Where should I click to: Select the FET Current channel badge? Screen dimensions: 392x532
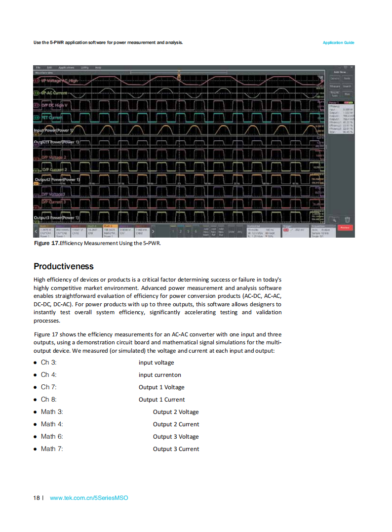click(37, 118)
